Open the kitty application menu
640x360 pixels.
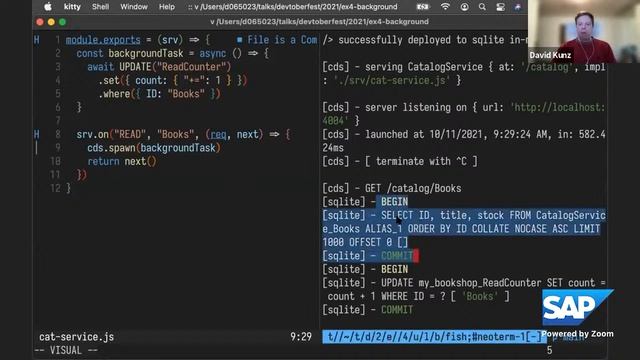[x=72, y=7]
